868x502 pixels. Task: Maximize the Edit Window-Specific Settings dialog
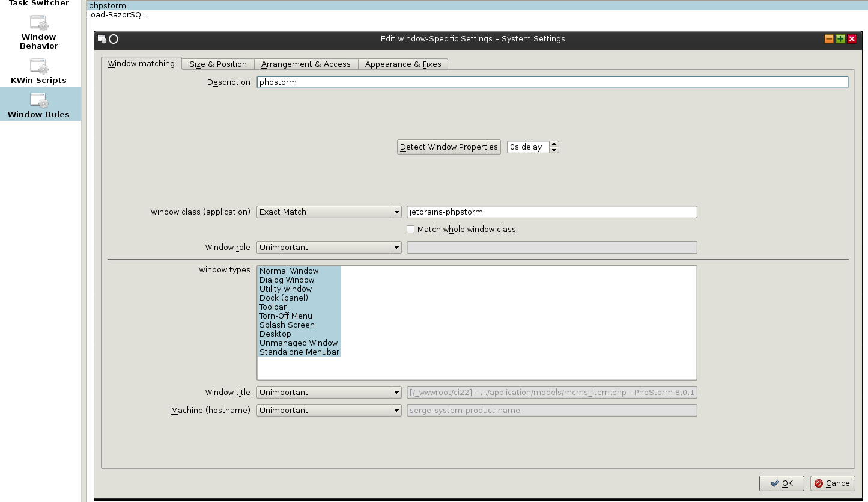click(840, 39)
